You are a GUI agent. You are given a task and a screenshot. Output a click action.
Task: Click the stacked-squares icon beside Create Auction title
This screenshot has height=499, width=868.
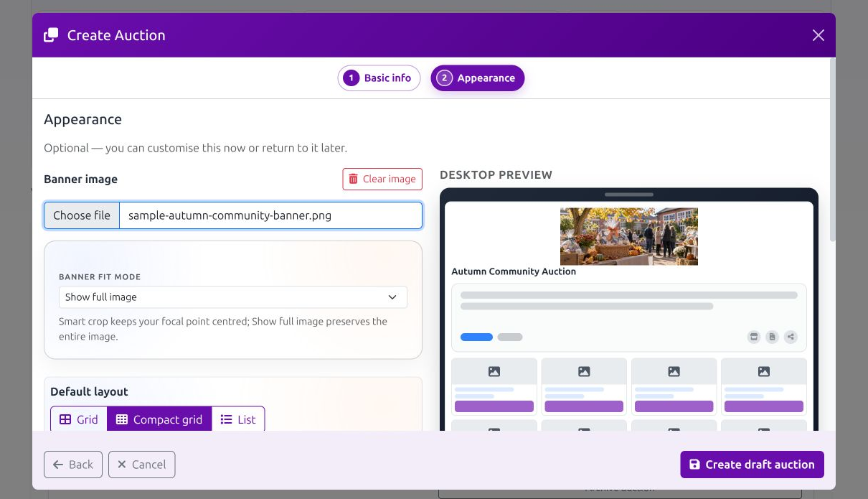(x=51, y=35)
